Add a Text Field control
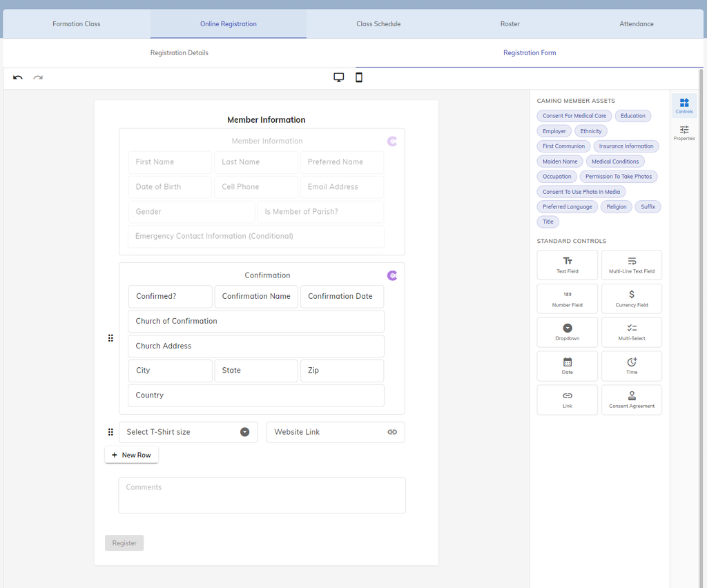 (568, 265)
